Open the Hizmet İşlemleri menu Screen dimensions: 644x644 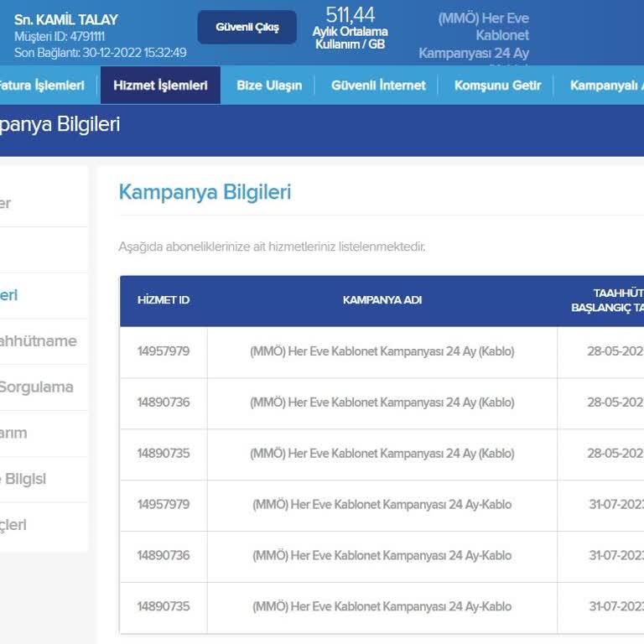coord(160,85)
